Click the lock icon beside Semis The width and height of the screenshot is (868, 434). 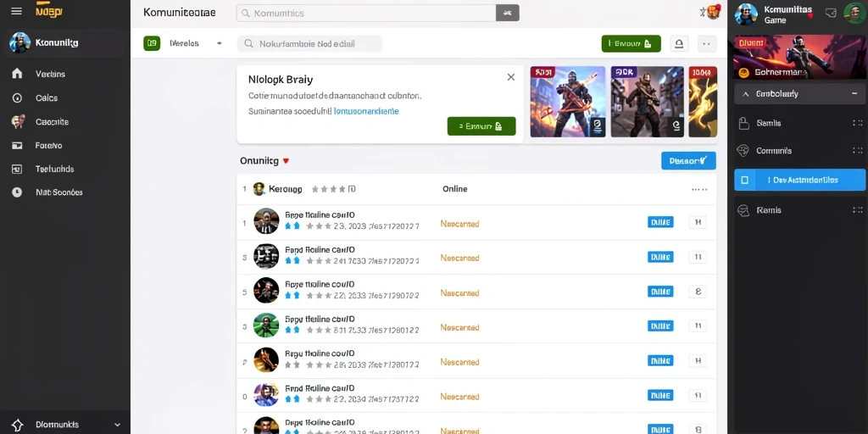[744, 123]
